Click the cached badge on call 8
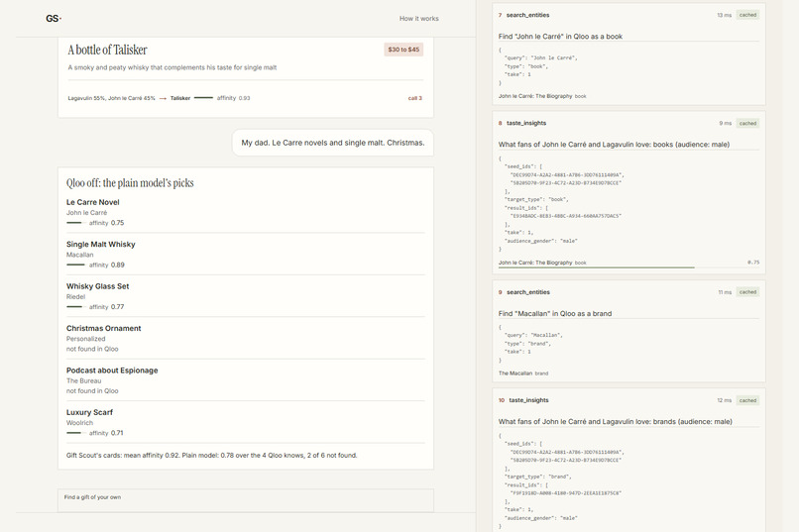The height and width of the screenshot is (532, 799). [747, 123]
